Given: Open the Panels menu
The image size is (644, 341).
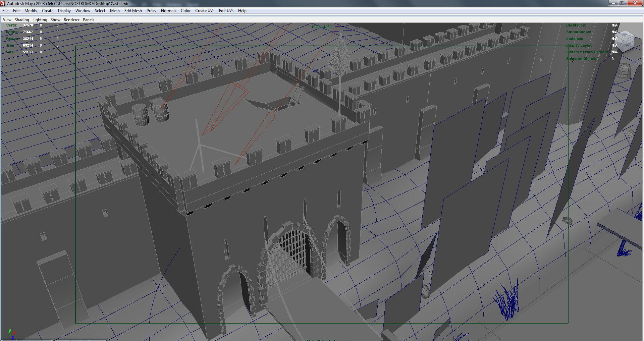Looking at the screenshot, I should click(89, 20).
